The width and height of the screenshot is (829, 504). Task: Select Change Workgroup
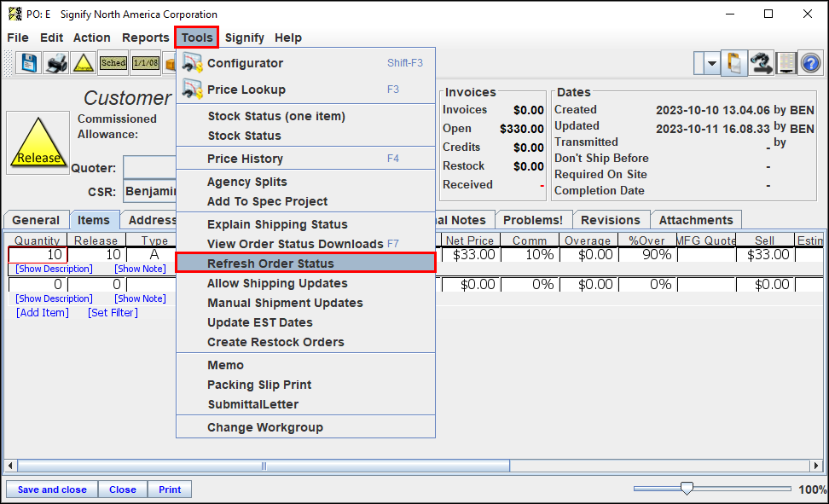[x=305, y=427]
